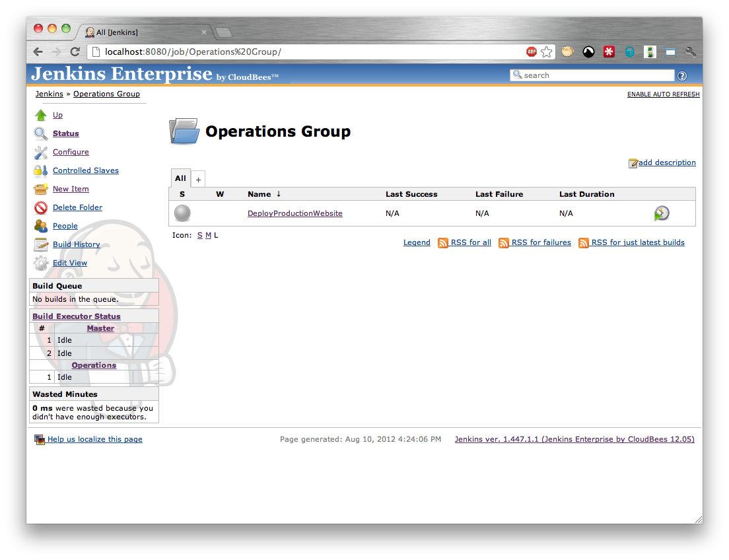729x560 pixels.
Task: Click the Operations Group breadcrumb link
Action: tap(106, 94)
